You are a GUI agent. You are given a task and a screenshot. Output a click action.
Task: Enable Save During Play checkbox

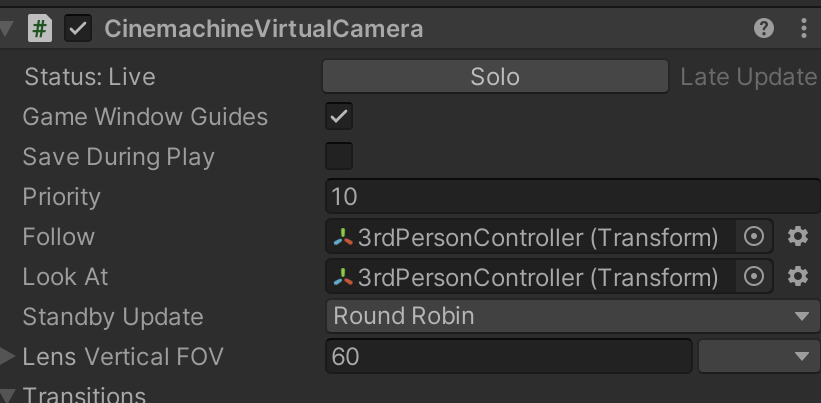340,157
